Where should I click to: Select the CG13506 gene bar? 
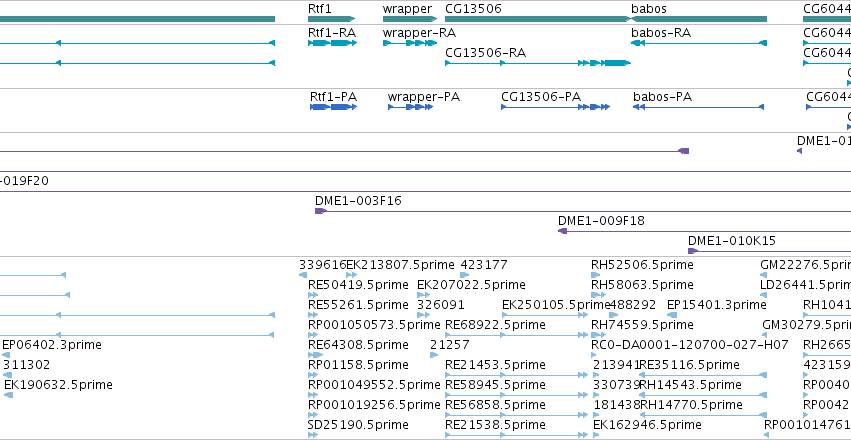click(x=538, y=19)
